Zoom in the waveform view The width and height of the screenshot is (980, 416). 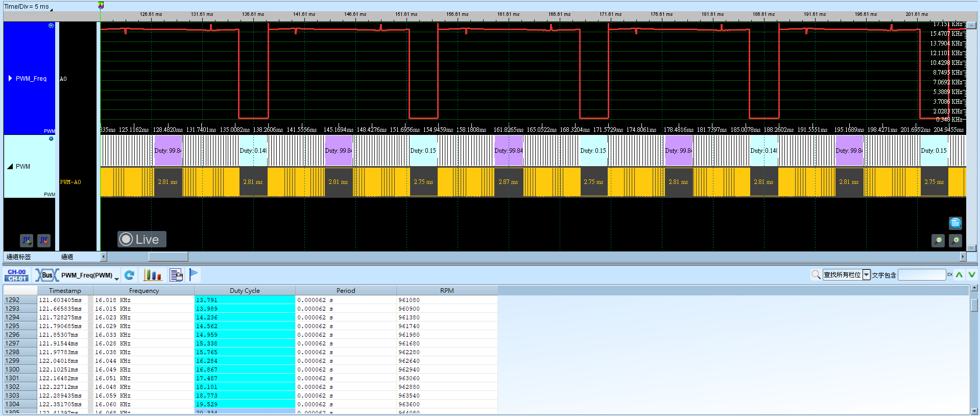tap(955, 240)
